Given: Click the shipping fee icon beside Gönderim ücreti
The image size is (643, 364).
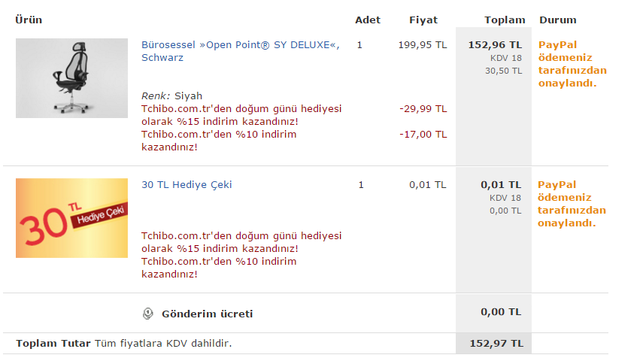Looking at the screenshot, I should 147,314.
